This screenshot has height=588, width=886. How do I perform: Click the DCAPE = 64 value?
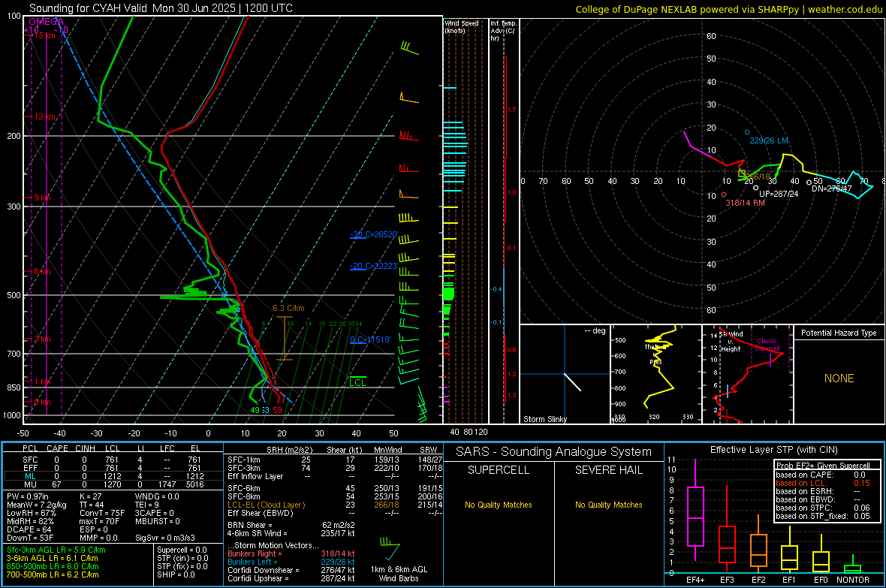click(29, 529)
